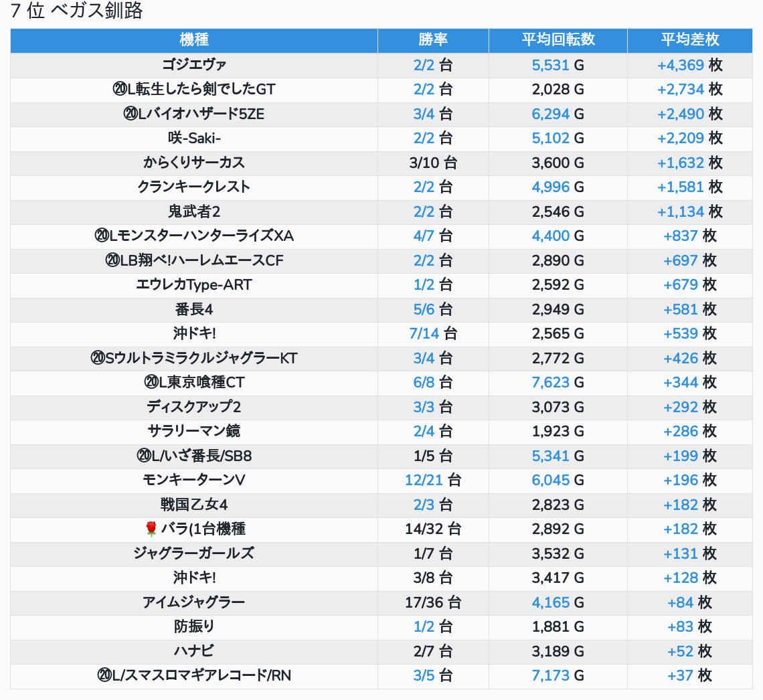The width and height of the screenshot is (763, 700).
Task: Click difference value +199 枚
Action: tap(690, 456)
